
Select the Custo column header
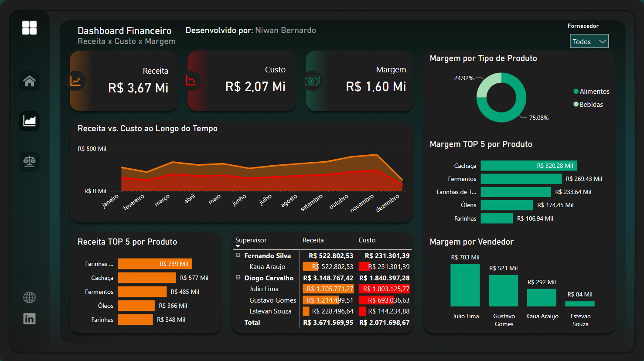click(367, 240)
